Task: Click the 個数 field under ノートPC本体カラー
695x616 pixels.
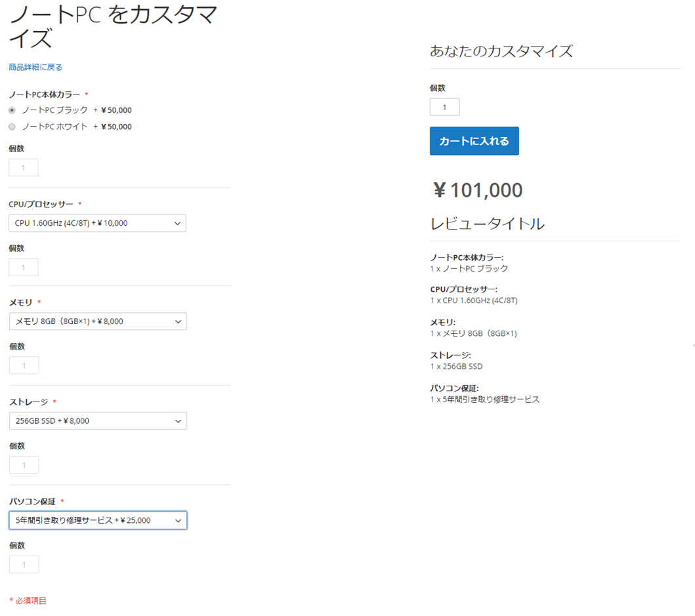Action: pyautogui.click(x=24, y=167)
